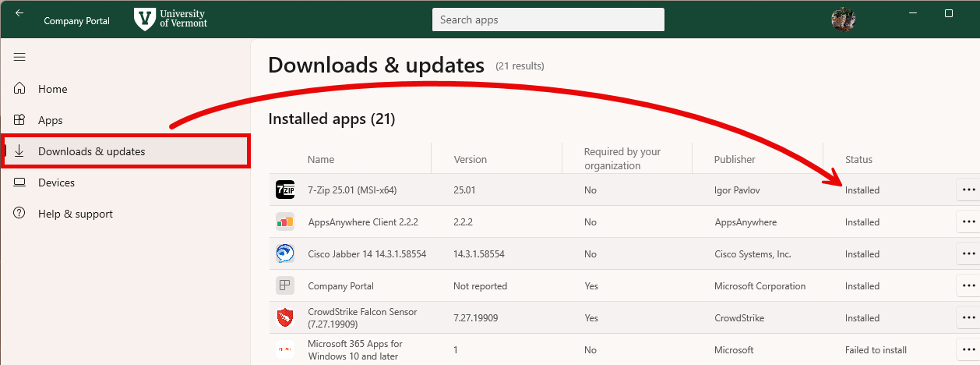The image size is (980, 365).
Task: Click the back arrow in title bar
Action: click(19, 13)
